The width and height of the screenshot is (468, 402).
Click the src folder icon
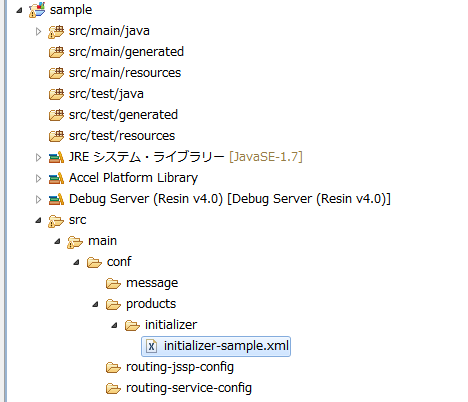pos(56,221)
